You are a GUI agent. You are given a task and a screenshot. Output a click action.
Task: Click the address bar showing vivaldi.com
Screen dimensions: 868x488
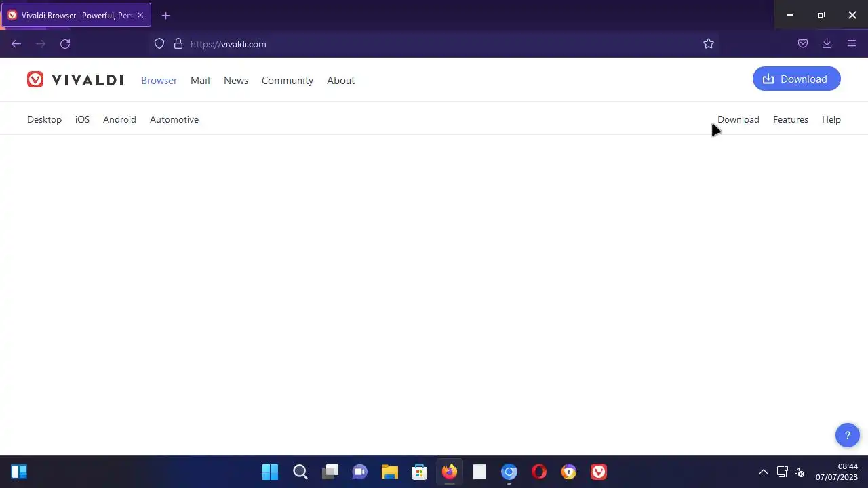[434, 44]
